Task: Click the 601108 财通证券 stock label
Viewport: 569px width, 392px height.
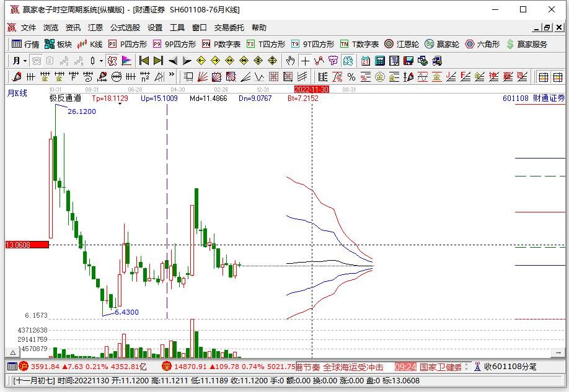Action: [x=534, y=98]
